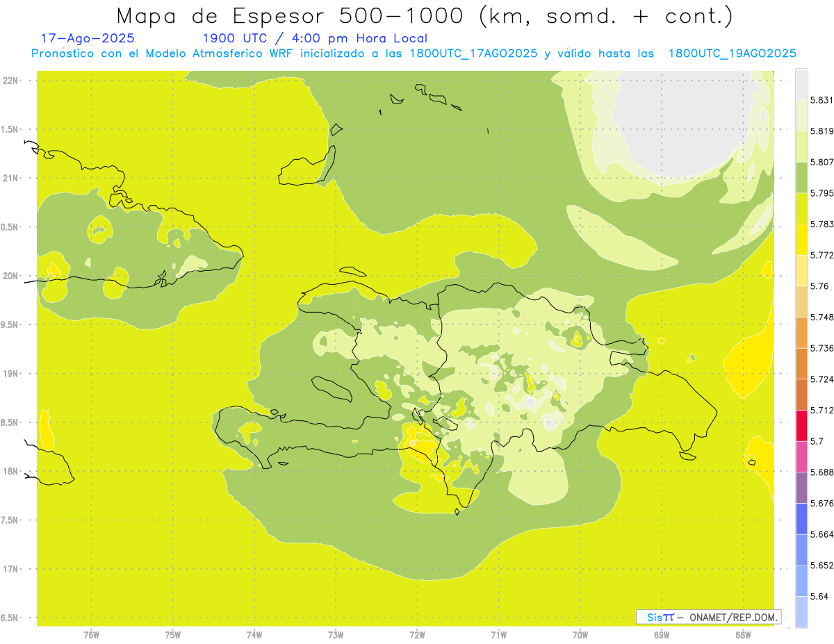Click the '71W' longitude label
This screenshot has height=644, width=834.
point(498,635)
